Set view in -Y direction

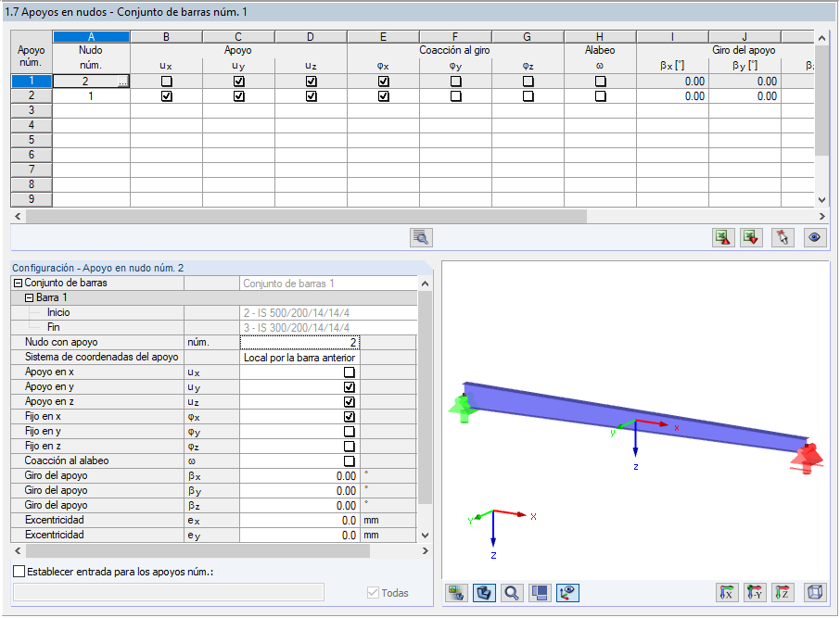click(x=755, y=593)
